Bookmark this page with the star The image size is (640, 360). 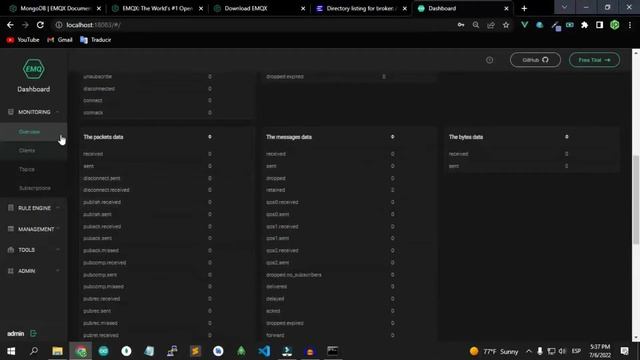tap(506, 25)
